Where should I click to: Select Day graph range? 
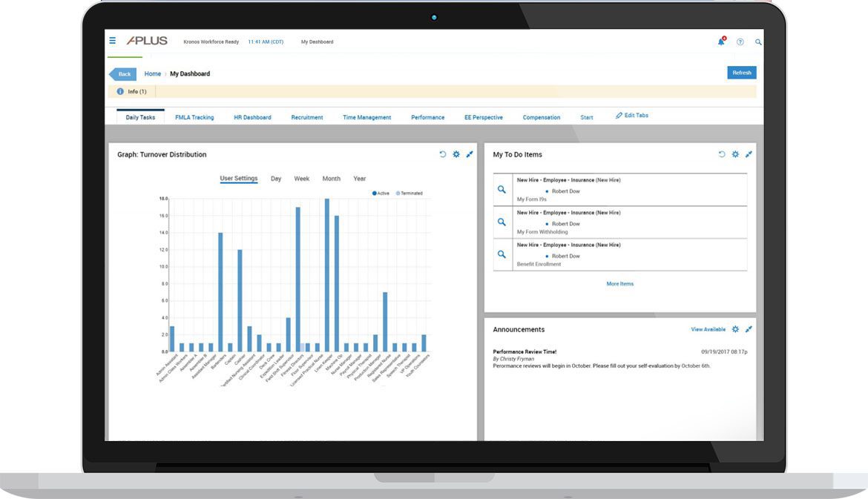pyautogui.click(x=276, y=179)
